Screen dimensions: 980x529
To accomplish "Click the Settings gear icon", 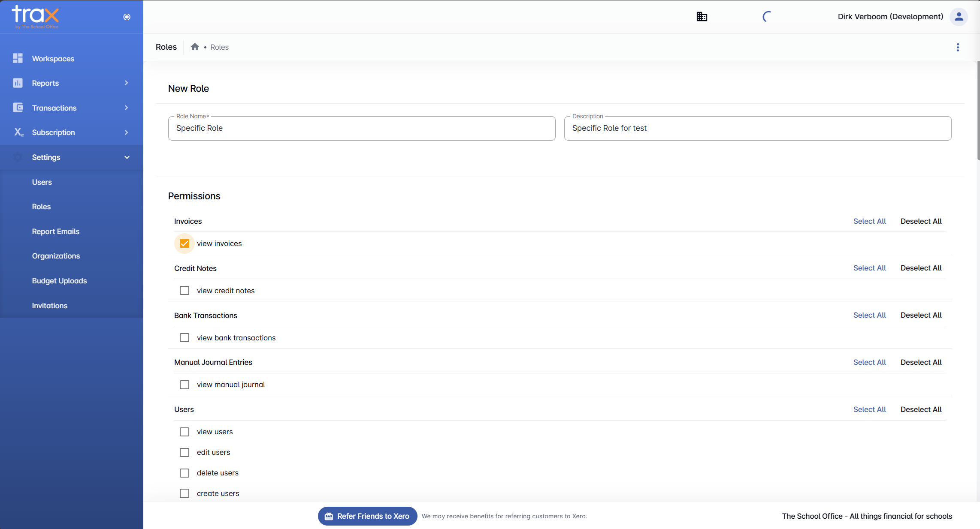I will click(x=18, y=157).
